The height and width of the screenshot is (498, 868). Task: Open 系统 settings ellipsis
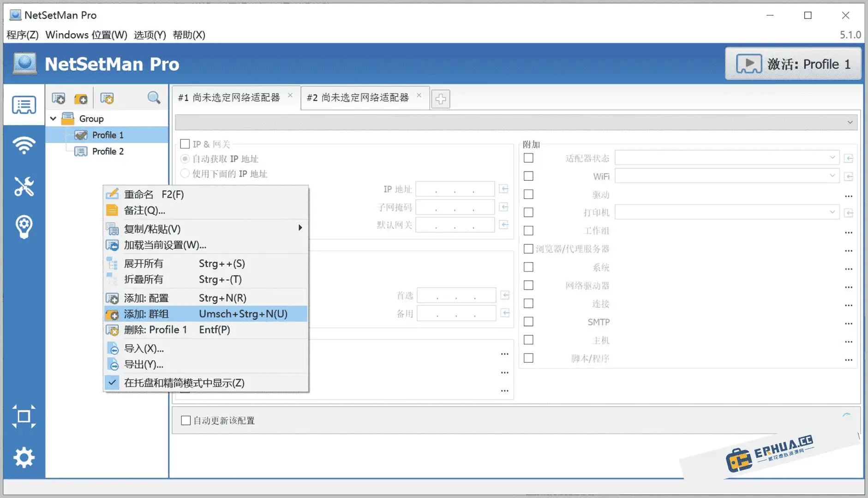(849, 269)
